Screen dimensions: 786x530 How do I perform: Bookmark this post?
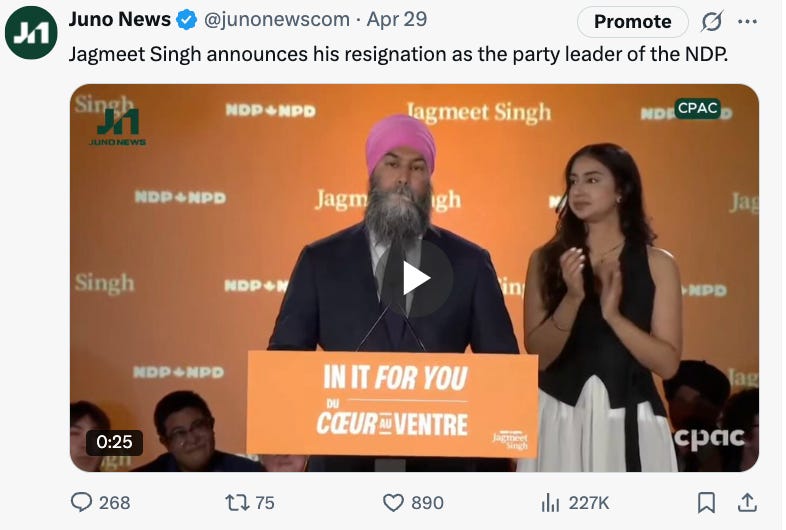coord(706,502)
